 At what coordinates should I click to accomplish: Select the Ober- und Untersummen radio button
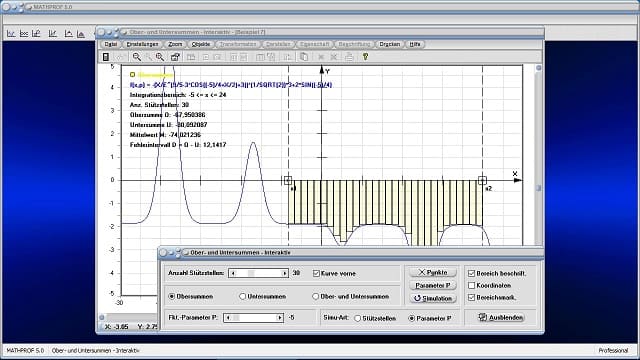[x=315, y=296]
